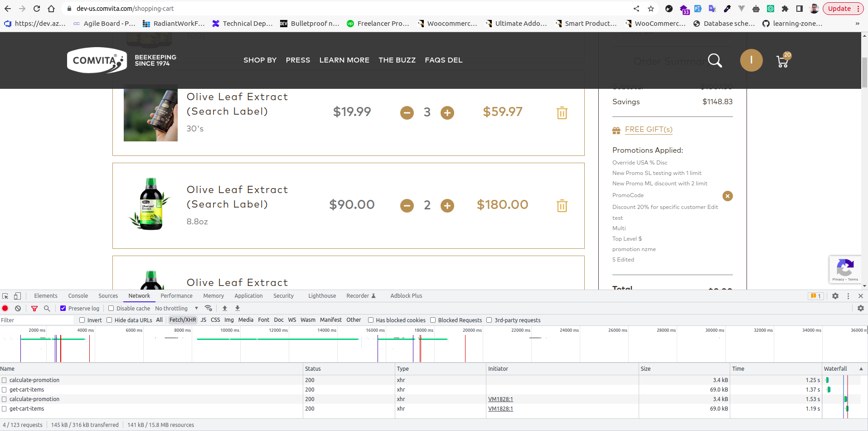868x431 pixels.
Task: Open the FREE GIFT(s) link
Action: point(649,130)
